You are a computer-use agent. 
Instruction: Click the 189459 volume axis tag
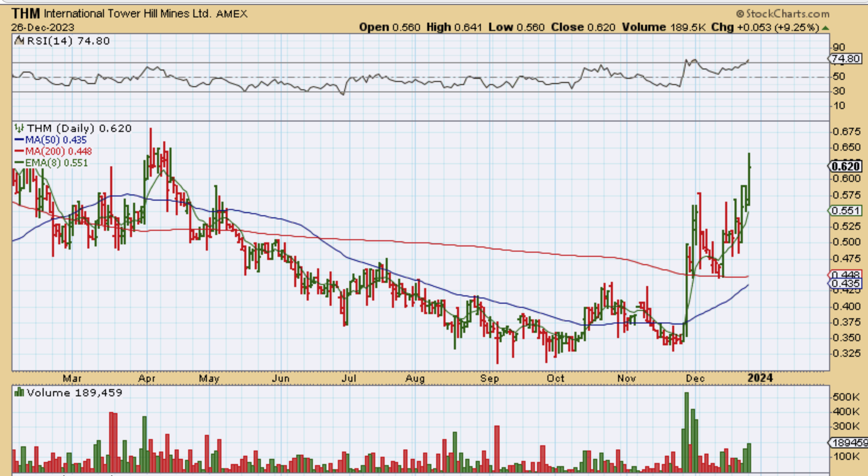pos(848,443)
